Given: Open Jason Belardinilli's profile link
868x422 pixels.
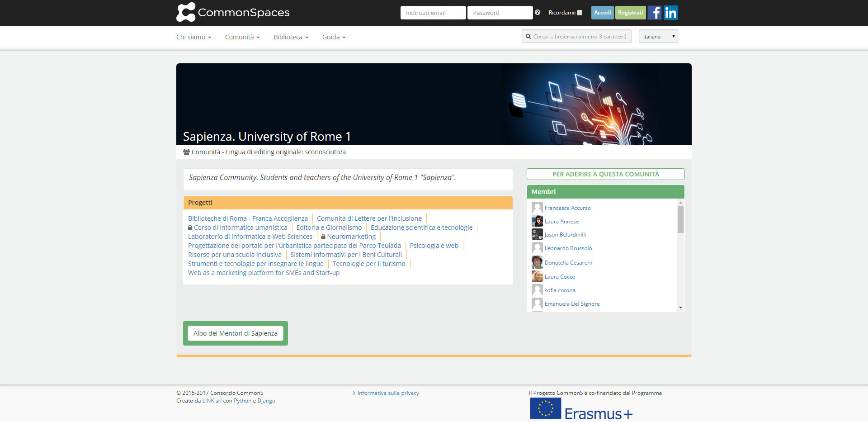Looking at the screenshot, I should coord(565,235).
